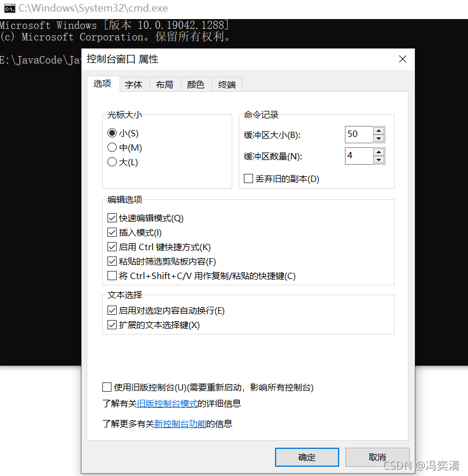
Task: Switch to the 字体 tab
Action: (133, 84)
